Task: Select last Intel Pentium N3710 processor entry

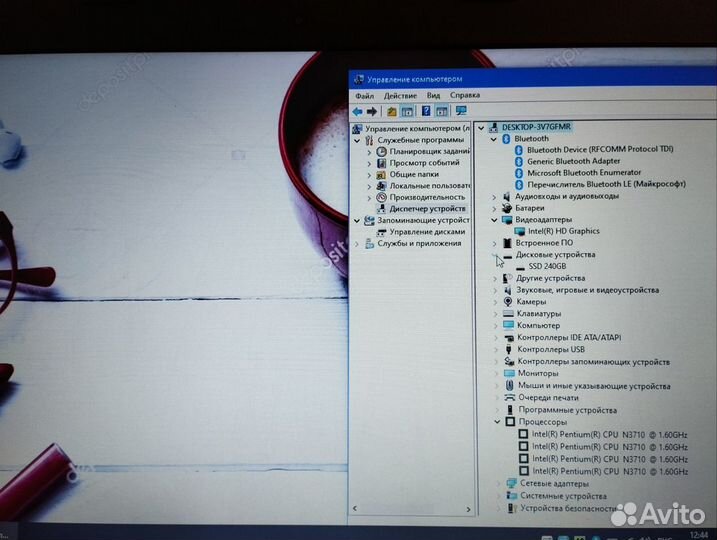Action: (610, 471)
